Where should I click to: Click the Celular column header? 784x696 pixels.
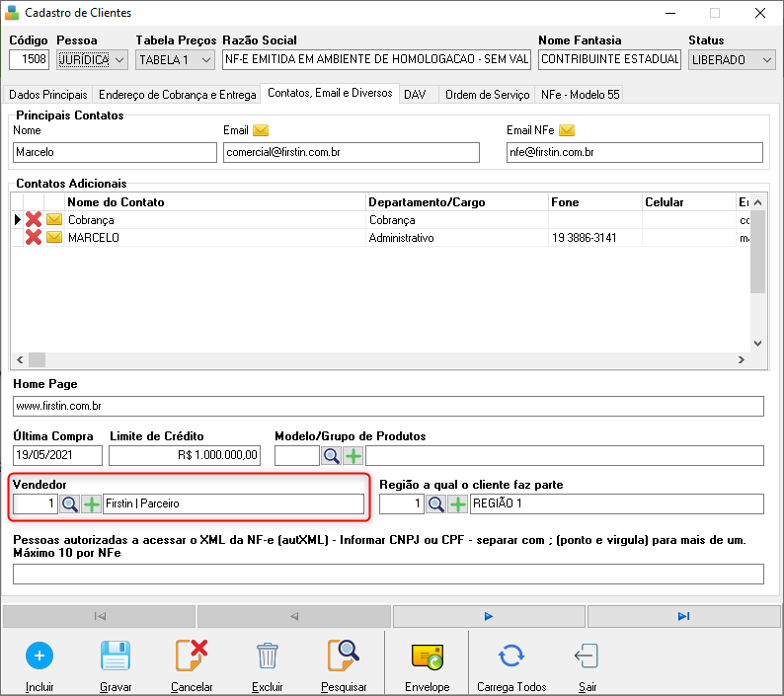point(689,202)
